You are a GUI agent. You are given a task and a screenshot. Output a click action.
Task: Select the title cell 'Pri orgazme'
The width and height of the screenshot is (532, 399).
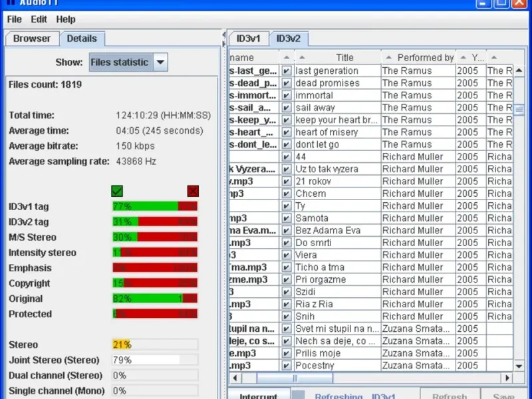338,279
